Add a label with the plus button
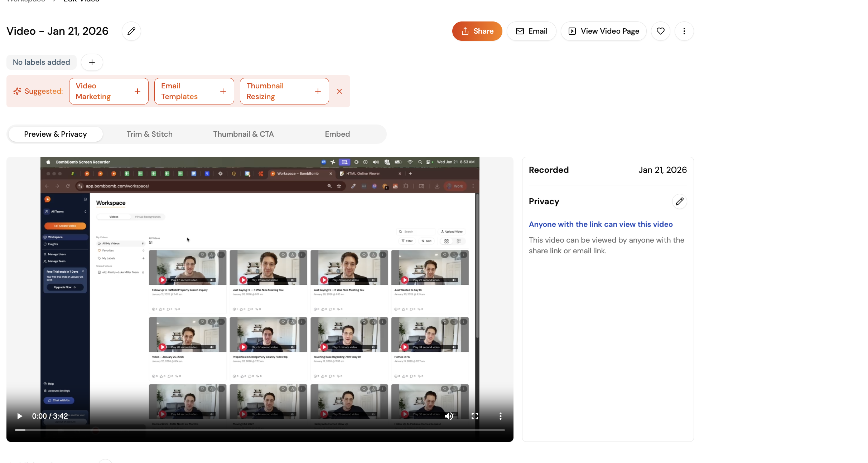868x463 pixels. click(x=92, y=62)
